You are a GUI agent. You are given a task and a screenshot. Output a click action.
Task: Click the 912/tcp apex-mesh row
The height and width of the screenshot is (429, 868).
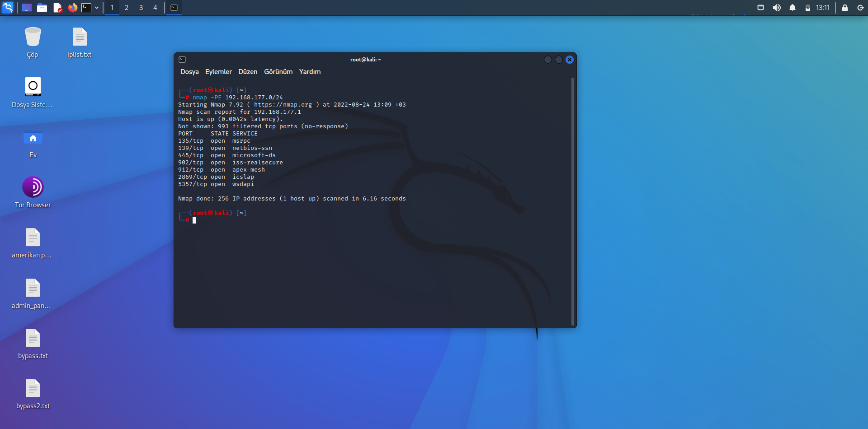(x=222, y=170)
